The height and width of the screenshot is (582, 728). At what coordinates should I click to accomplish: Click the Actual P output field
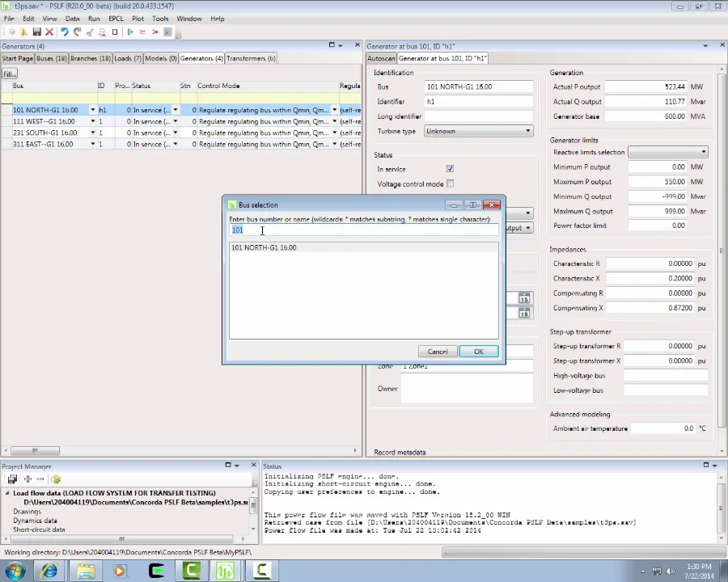(645, 86)
